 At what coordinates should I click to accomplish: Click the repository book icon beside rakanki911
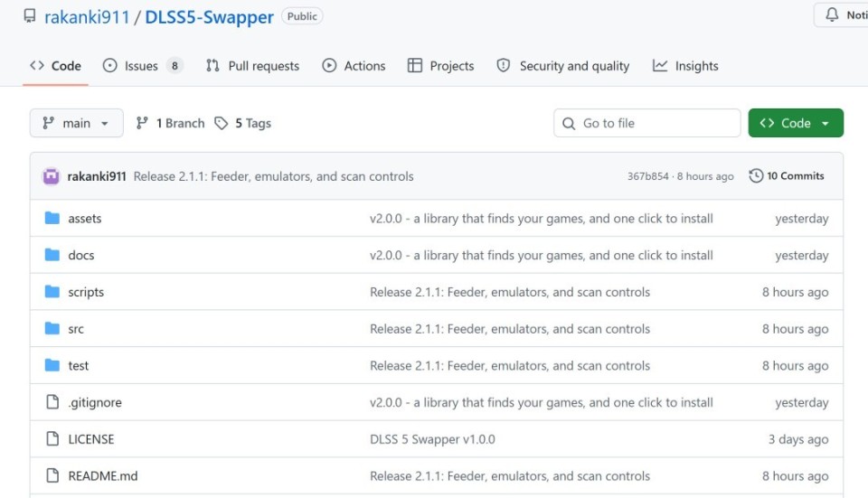30,16
